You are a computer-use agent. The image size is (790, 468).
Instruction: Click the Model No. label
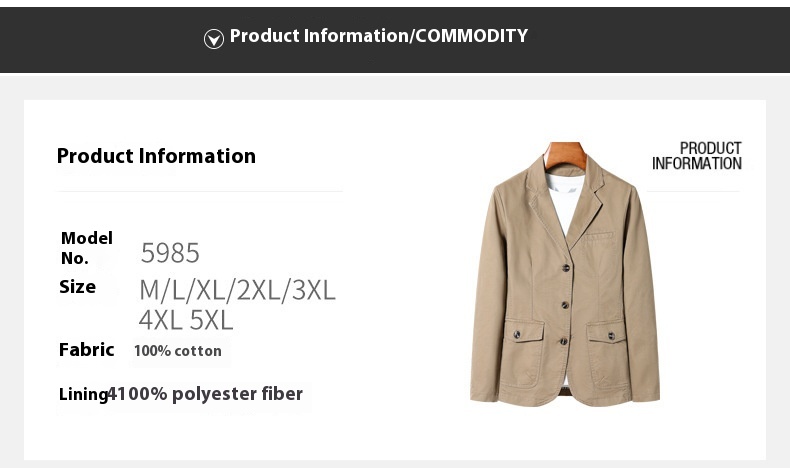[x=86, y=248]
